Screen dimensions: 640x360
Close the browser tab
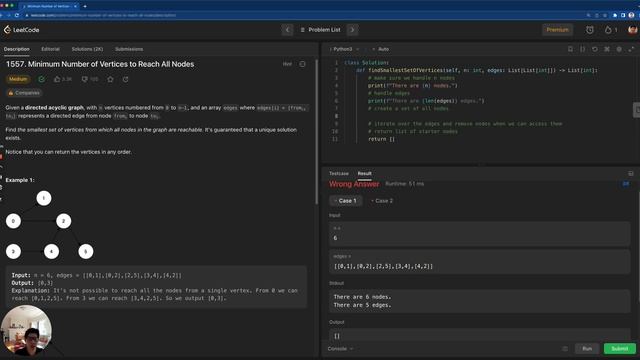tap(76, 6)
